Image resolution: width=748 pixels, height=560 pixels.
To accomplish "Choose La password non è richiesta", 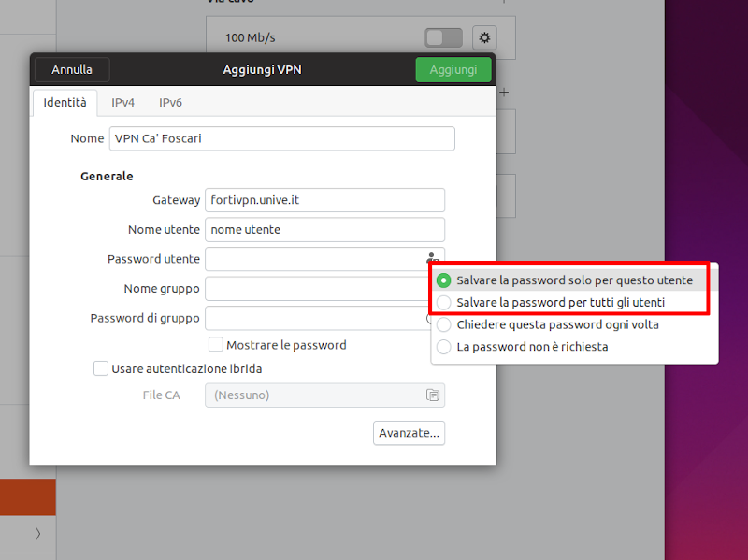I will pyautogui.click(x=575, y=346).
